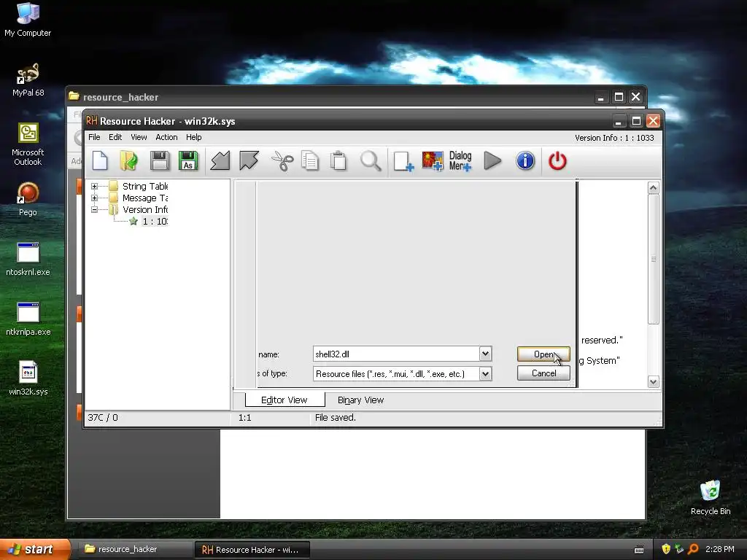Select the String Table tree item
Screen dimensions: 747x560
tap(145, 186)
